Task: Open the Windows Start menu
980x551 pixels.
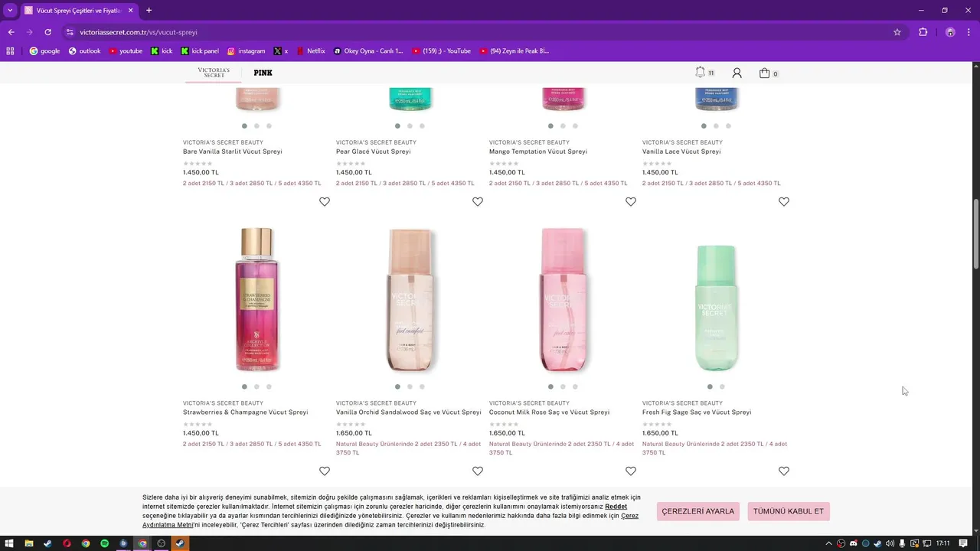Action: [10, 543]
